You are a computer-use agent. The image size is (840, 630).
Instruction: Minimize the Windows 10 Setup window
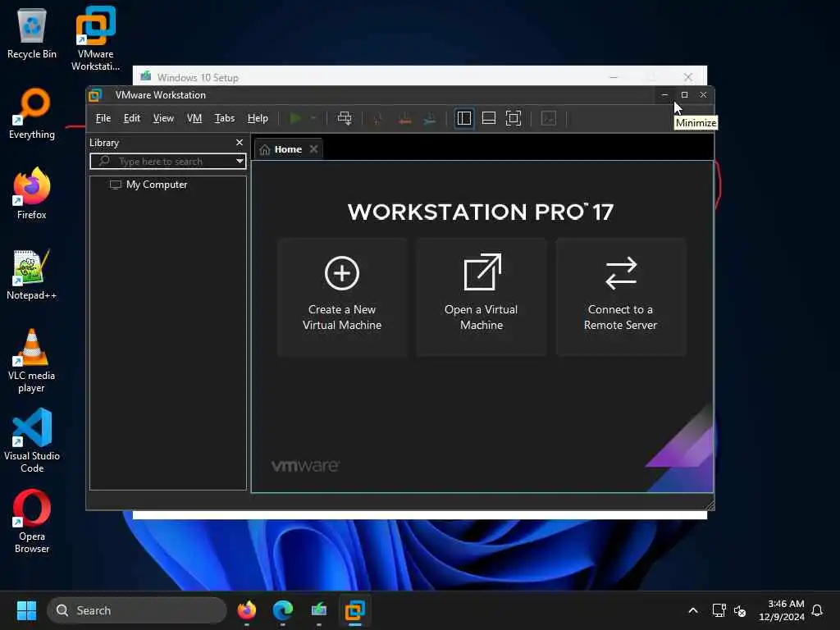click(614, 77)
